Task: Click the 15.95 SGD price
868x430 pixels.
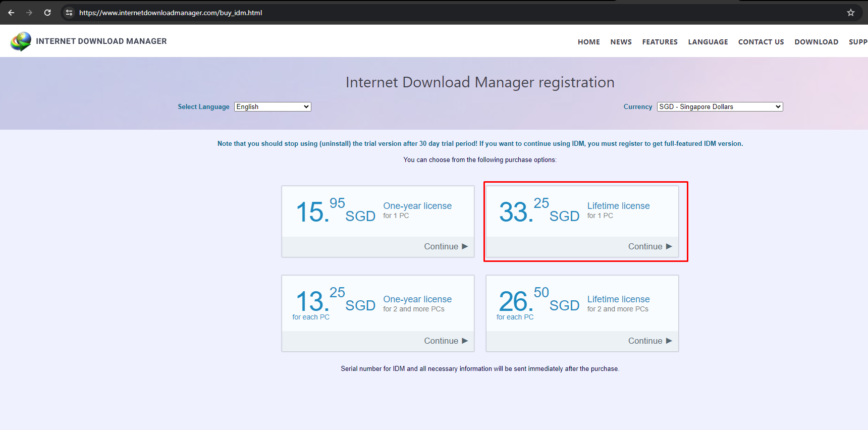Action: (336, 211)
